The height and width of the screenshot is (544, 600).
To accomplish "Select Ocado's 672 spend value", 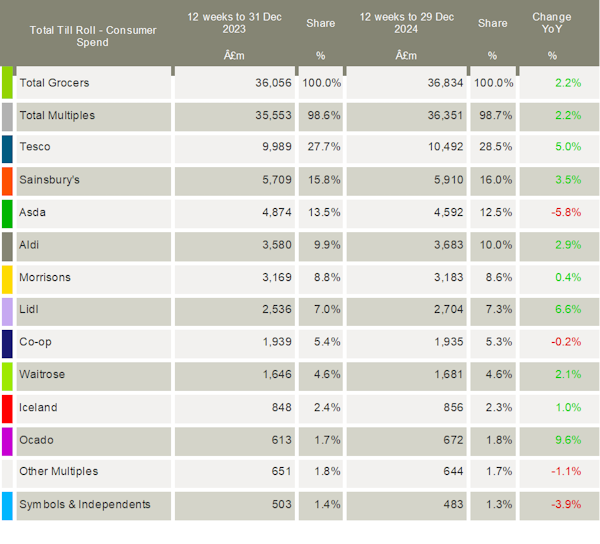I will point(453,440).
